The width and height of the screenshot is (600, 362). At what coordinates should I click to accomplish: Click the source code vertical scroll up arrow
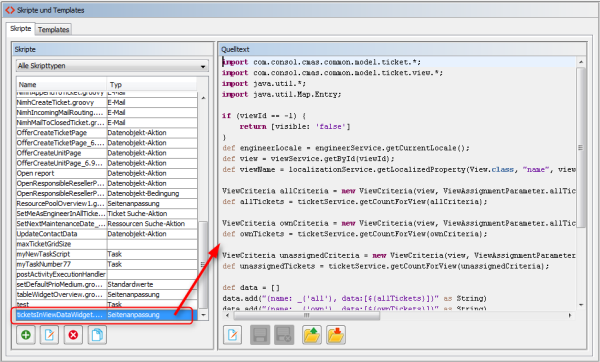[581, 62]
